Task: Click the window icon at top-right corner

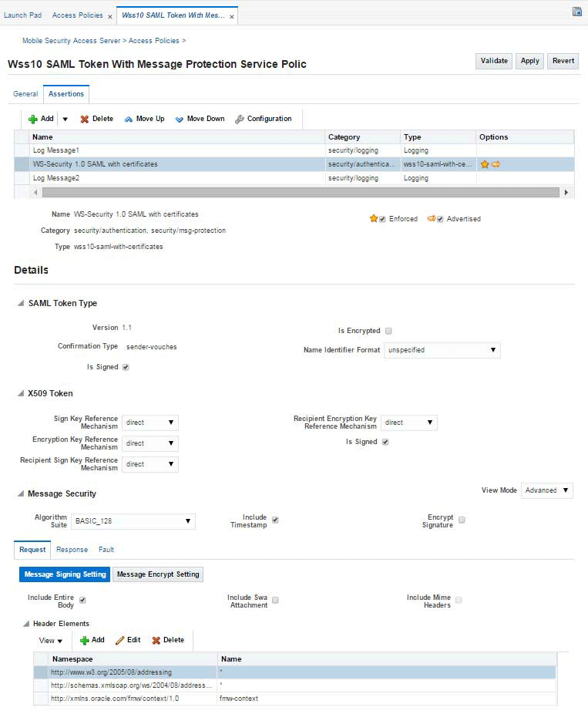Action: click(x=577, y=12)
